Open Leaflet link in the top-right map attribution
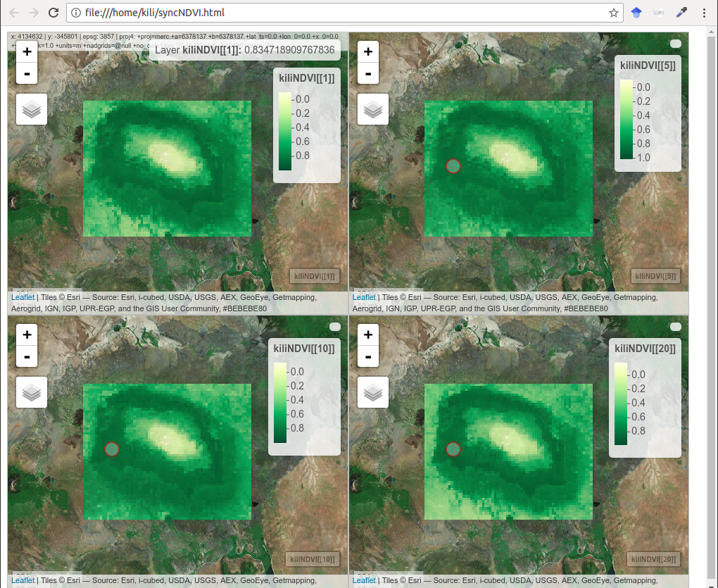718x588 pixels. tap(364, 298)
